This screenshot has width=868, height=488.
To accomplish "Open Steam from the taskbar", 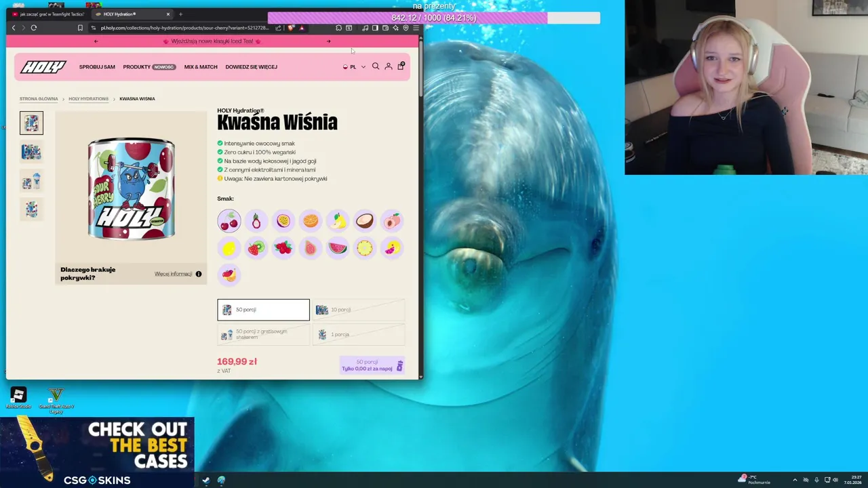I will pos(205,480).
